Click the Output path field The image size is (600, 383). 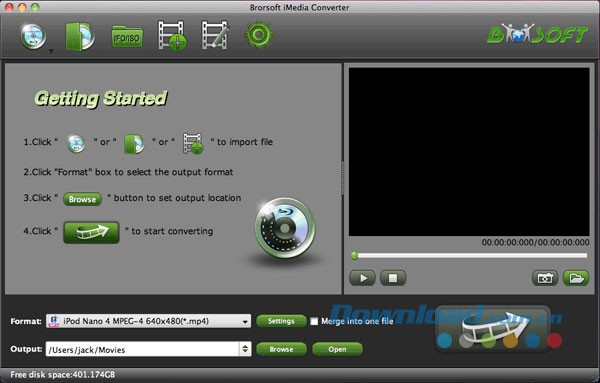[x=142, y=349]
